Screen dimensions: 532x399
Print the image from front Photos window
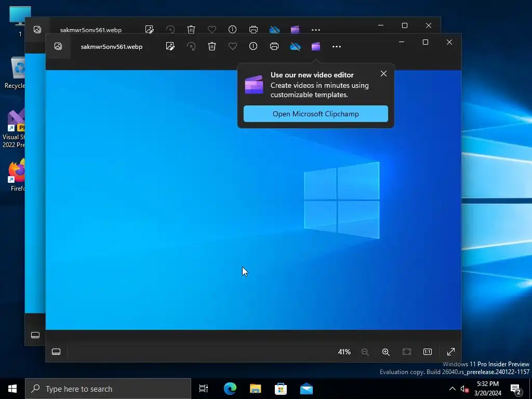274,46
